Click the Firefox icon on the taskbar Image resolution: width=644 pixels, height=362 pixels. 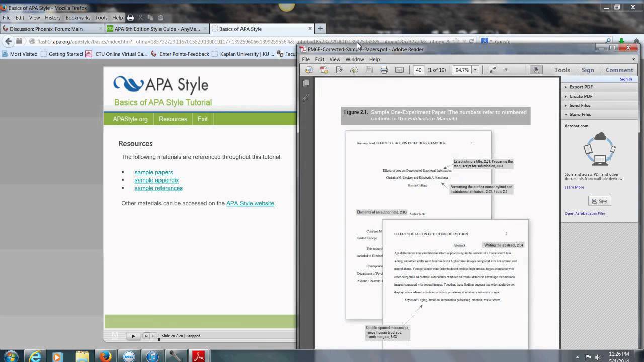point(105,356)
